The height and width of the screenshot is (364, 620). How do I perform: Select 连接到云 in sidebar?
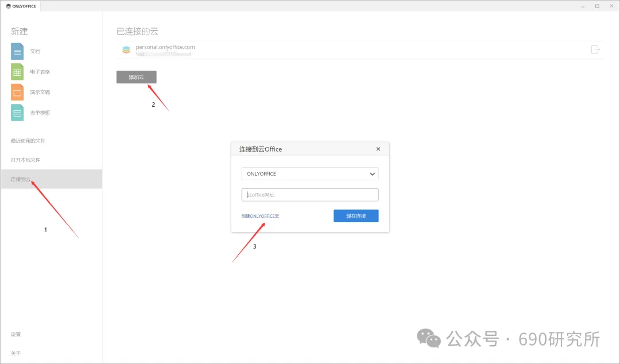coord(52,179)
